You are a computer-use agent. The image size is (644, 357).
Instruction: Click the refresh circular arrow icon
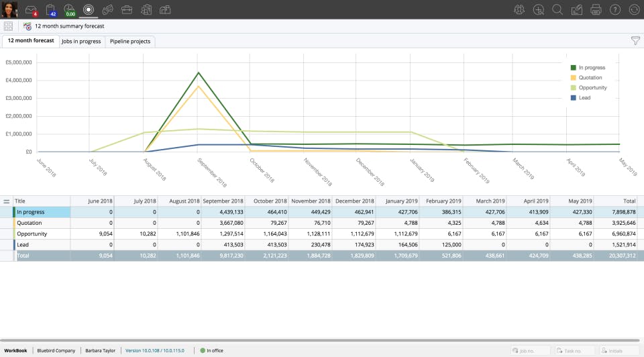[x=634, y=9]
